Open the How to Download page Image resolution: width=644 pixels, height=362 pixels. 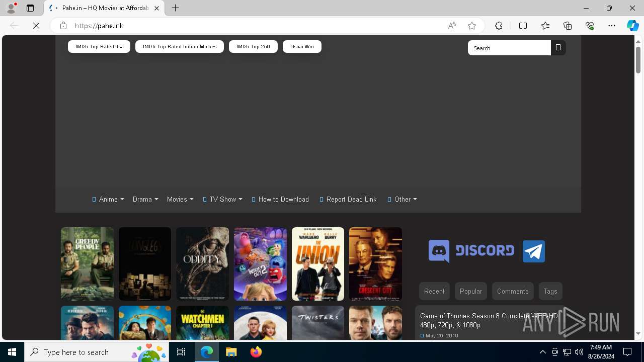tap(280, 200)
